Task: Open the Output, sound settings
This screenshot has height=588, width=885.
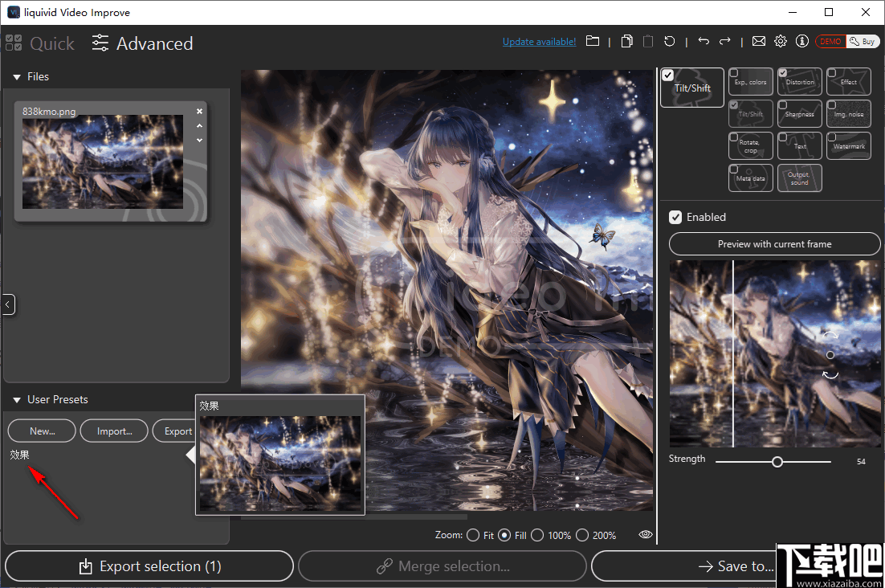Action: (799, 178)
